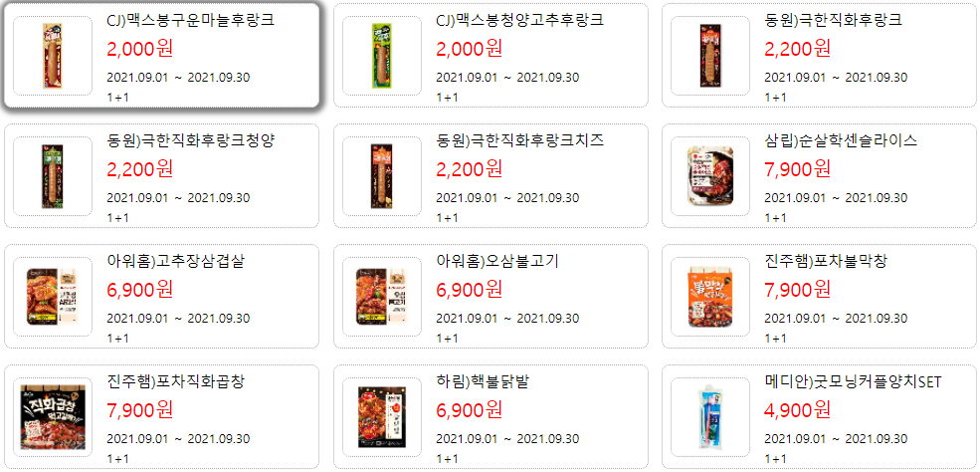
Task: Select 아워홈)고추장삼겹살 product image
Action: [x=53, y=297]
